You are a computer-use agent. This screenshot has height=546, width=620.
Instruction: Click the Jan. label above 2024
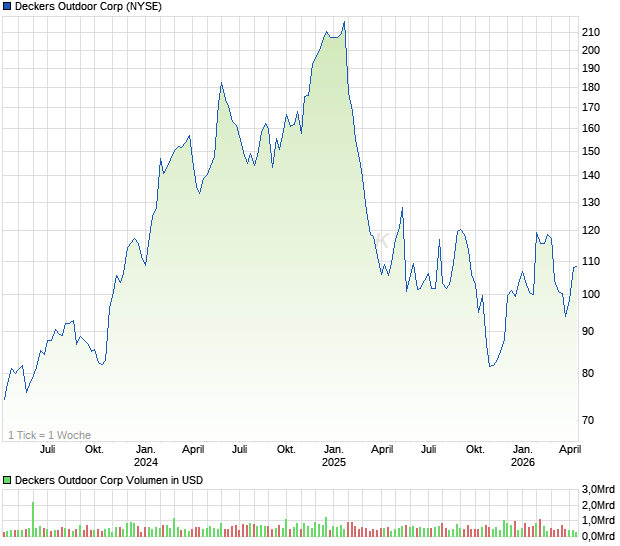point(146,450)
